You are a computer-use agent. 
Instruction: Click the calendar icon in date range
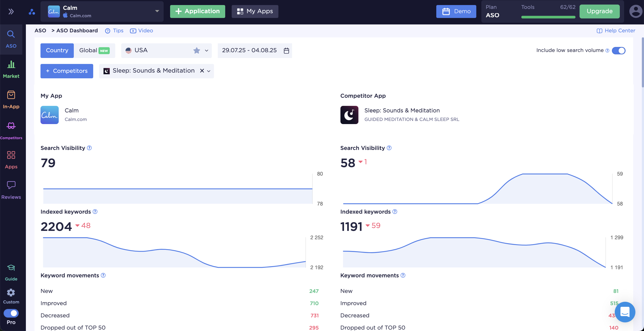(287, 51)
